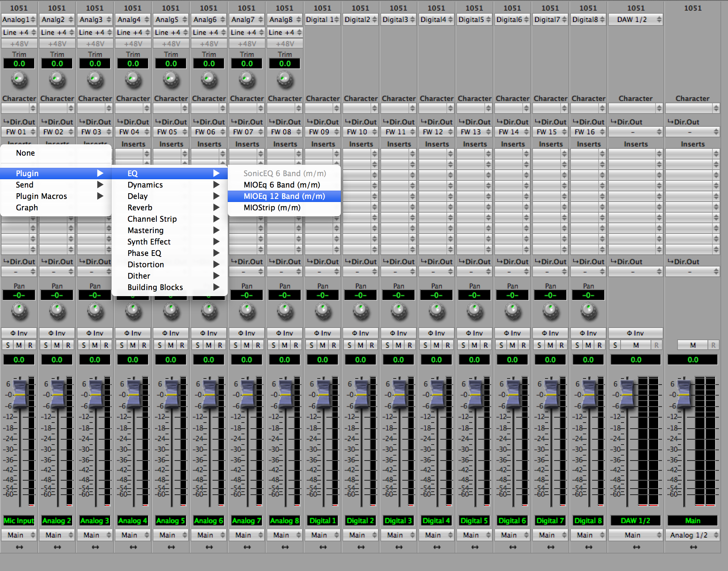The width and height of the screenshot is (728, 571).
Task: Open the Building Blocks plugin submenu
Action: coord(170,287)
